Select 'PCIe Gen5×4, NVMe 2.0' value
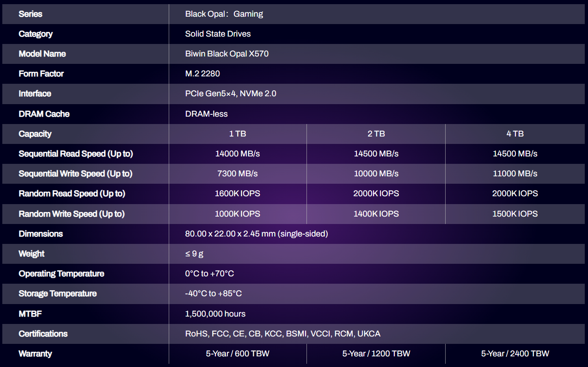 coord(231,93)
